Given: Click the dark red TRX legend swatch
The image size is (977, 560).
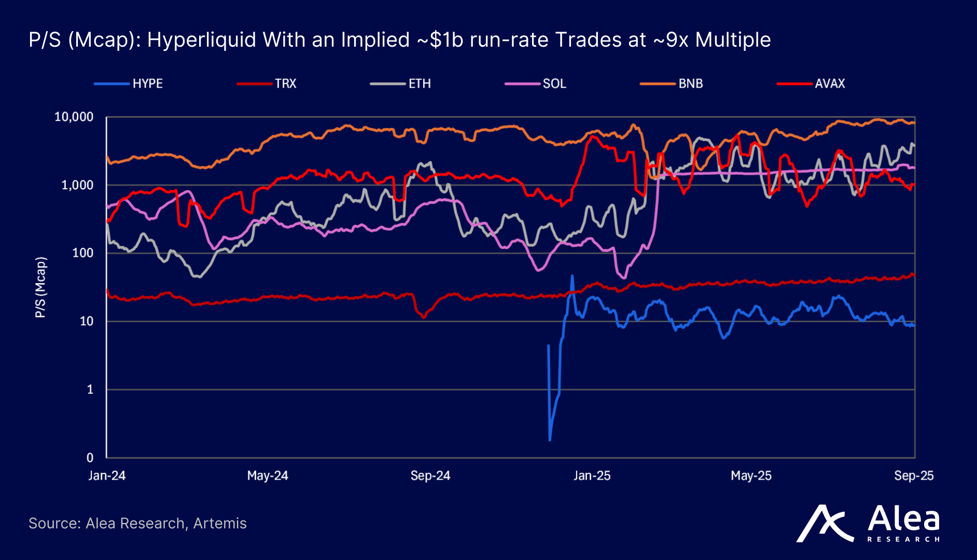Looking at the screenshot, I should pos(254,84).
